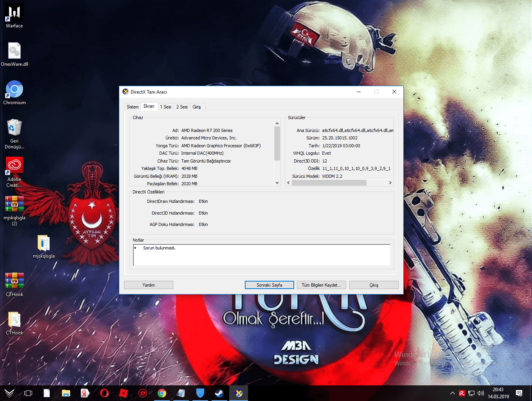Click the Yardım button
532x401 pixels.
[149, 285]
